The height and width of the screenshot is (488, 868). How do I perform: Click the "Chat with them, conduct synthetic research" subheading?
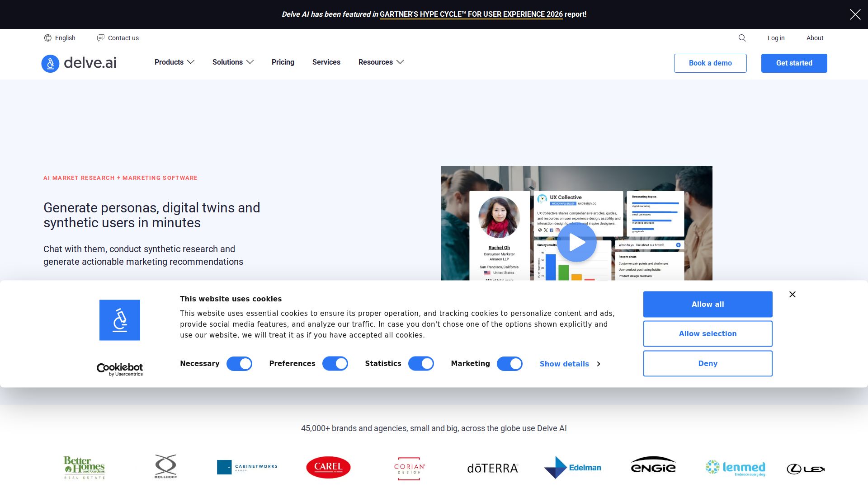tap(143, 255)
